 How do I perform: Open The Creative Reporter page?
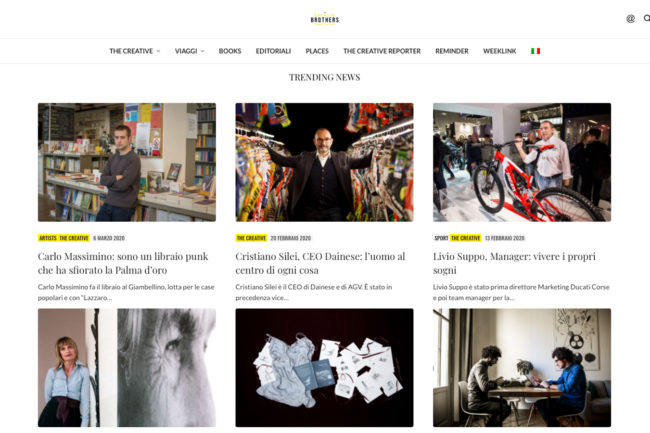click(x=382, y=51)
